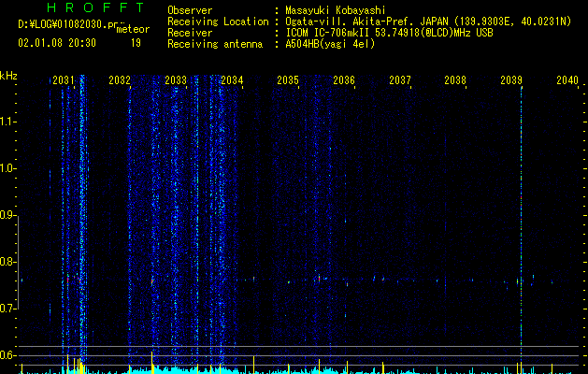588x374 pixels.
Task: Click the 'Observer' field label
Action: [x=190, y=10]
